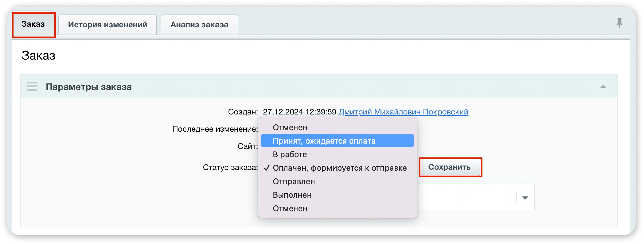The image size is (644, 244).
Task: Select В работе status
Action: (337, 154)
